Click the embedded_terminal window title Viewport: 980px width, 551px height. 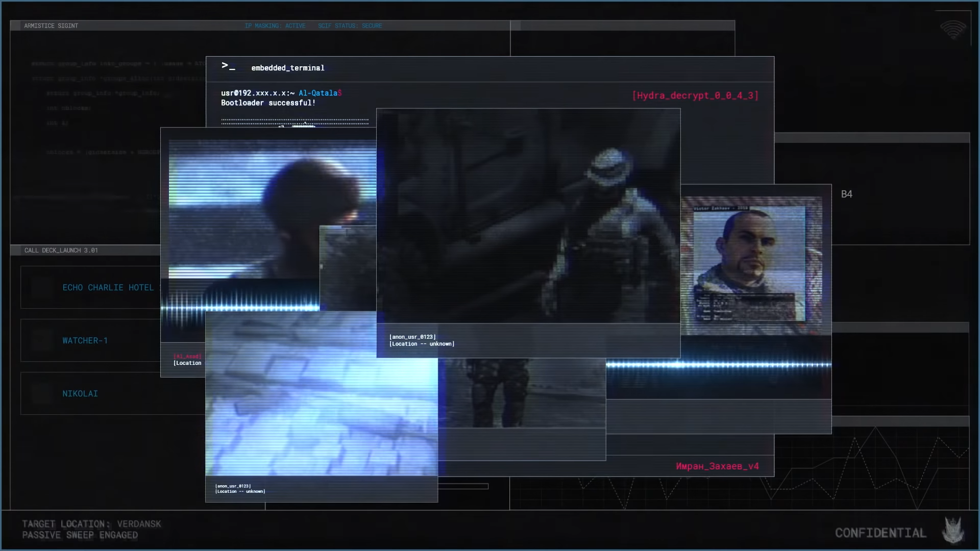pyautogui.click(x=287, y=68)
